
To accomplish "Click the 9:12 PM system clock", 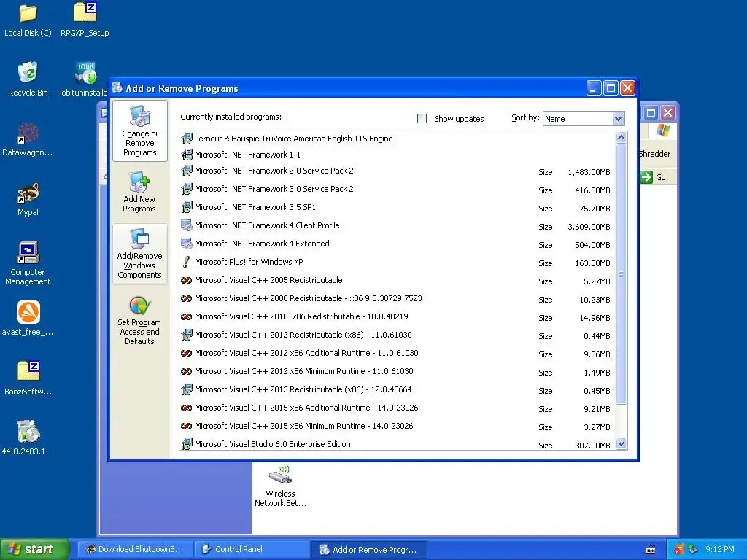I will 720,549.
